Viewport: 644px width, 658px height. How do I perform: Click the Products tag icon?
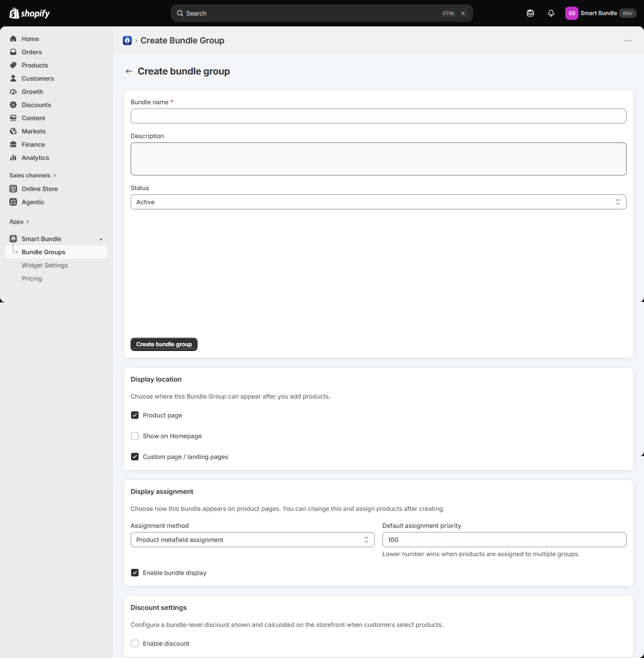(13, 65)
